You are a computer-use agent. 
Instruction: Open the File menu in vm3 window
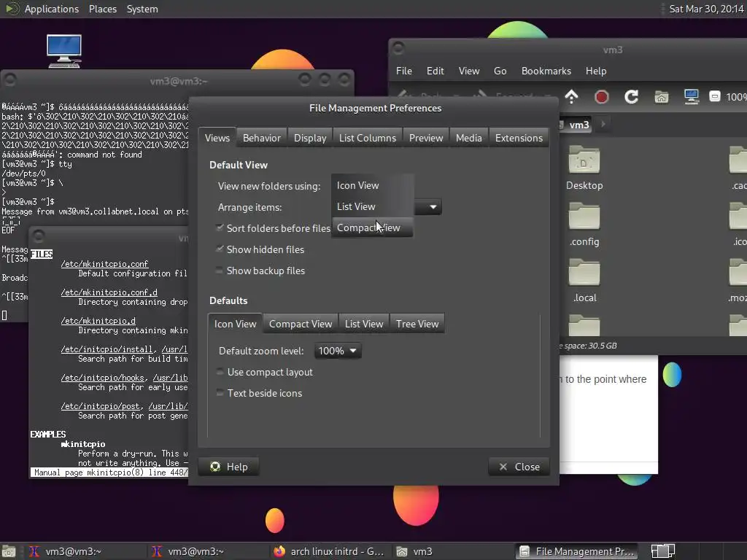pyautogui.click(x=404, y=71)
